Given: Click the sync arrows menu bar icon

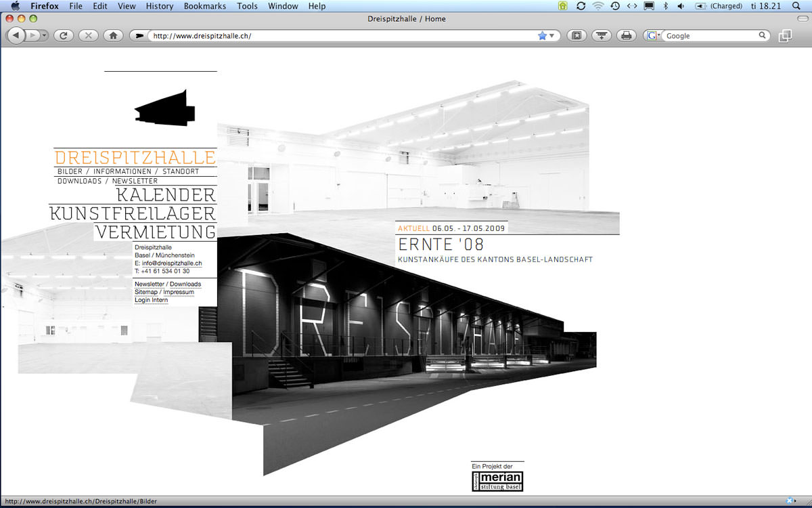Looking at the screenshot, I should (581, 6).
